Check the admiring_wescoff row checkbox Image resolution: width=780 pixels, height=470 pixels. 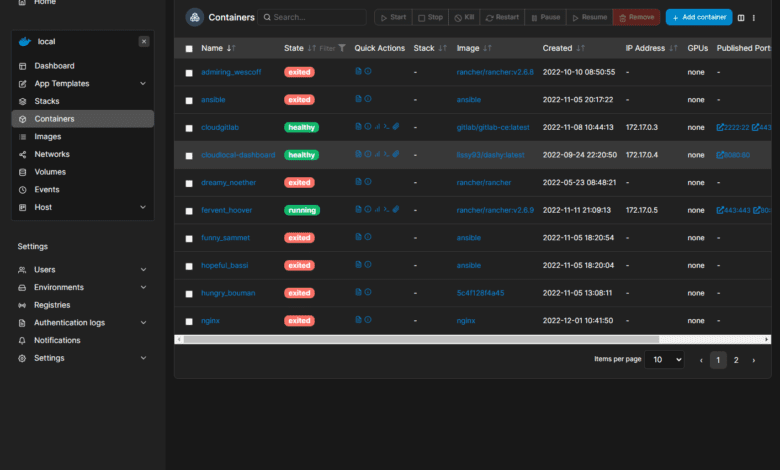pos(189,73)
